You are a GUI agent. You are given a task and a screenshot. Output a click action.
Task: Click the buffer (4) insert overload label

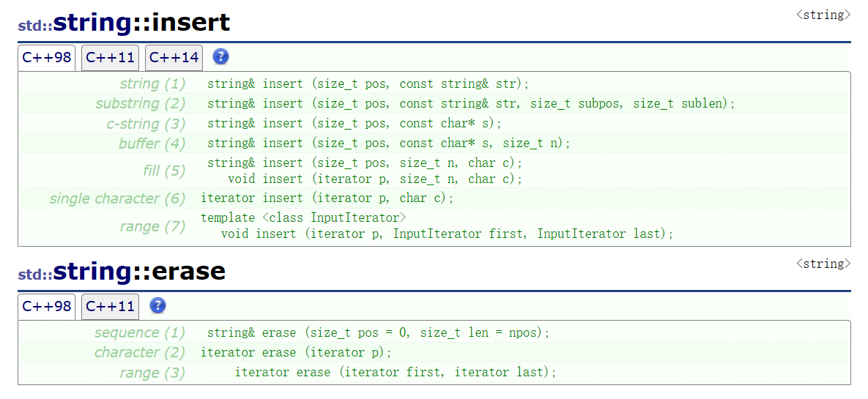coord(152,143)
